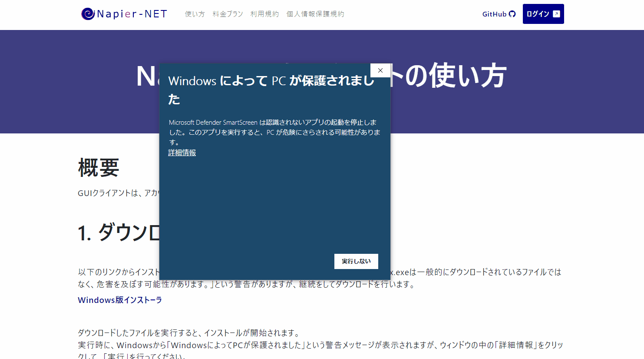Open the 料金プラン menu item
Screen dimensions: 644x359
point(228,14)
